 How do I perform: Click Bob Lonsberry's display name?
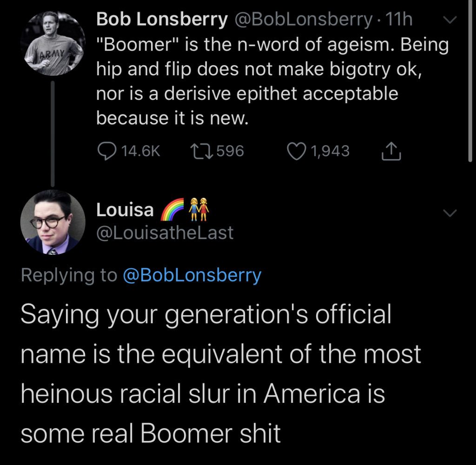(161, 19)
